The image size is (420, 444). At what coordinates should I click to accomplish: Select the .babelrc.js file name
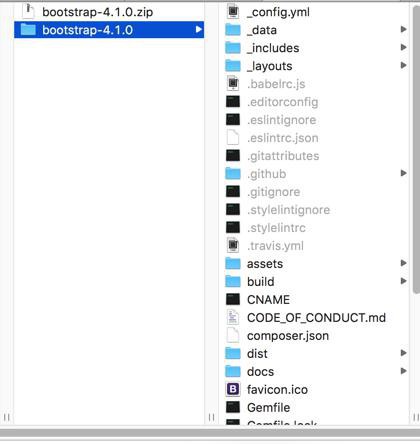click(x=276, y=84)
